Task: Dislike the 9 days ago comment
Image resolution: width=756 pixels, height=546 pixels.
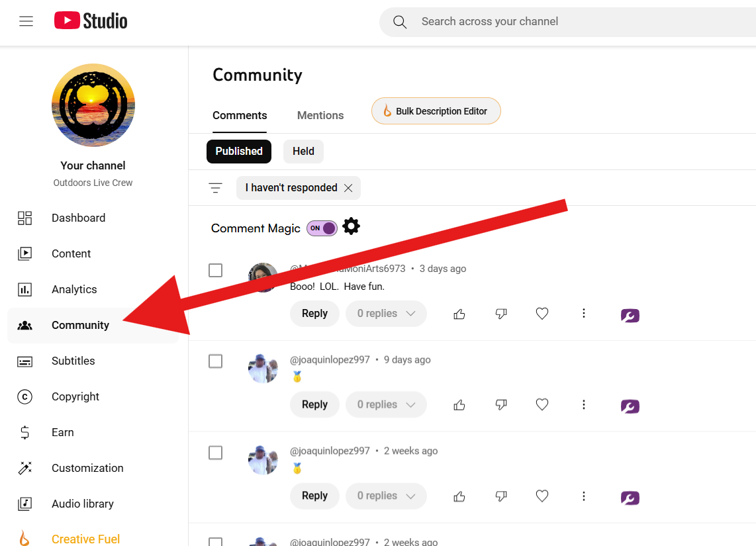Action: tap(501, 405)
